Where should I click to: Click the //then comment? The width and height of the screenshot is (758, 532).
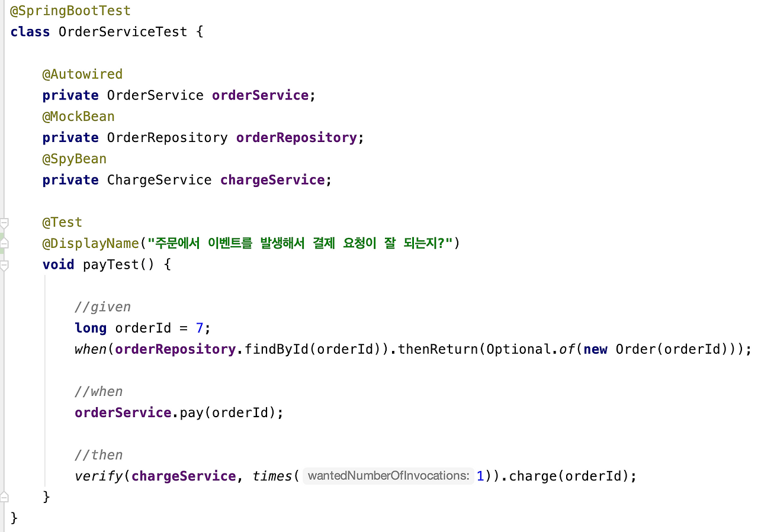(99, 455)
